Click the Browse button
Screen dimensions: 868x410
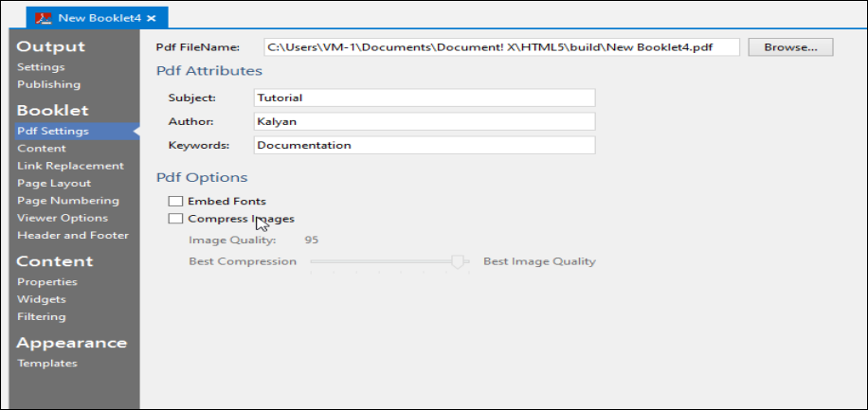point(790,46)
